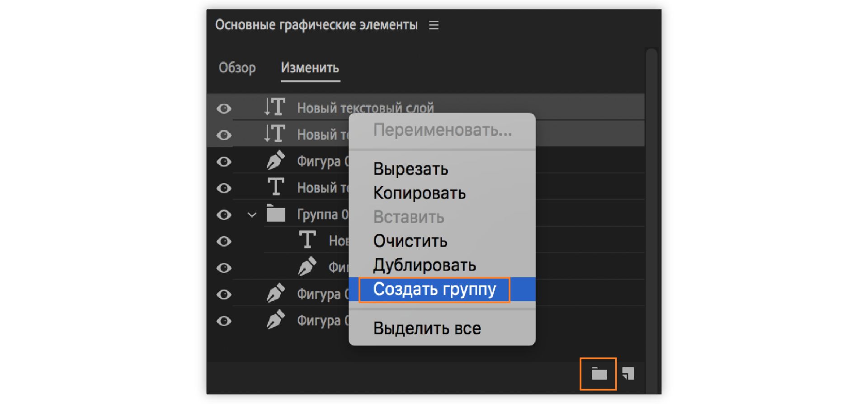Hide the Новый текстовый слой layer
Screen dimensions: 868x404
click(224, 109)
